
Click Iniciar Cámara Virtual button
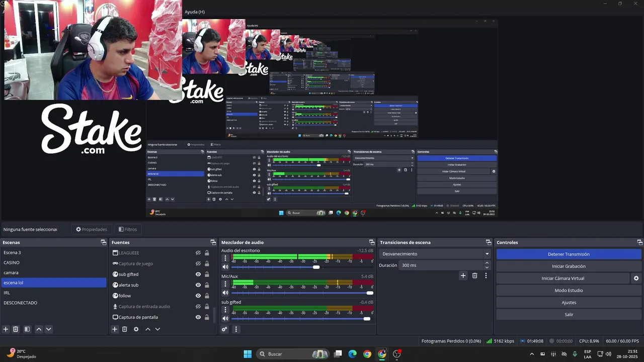click(563, 278)
